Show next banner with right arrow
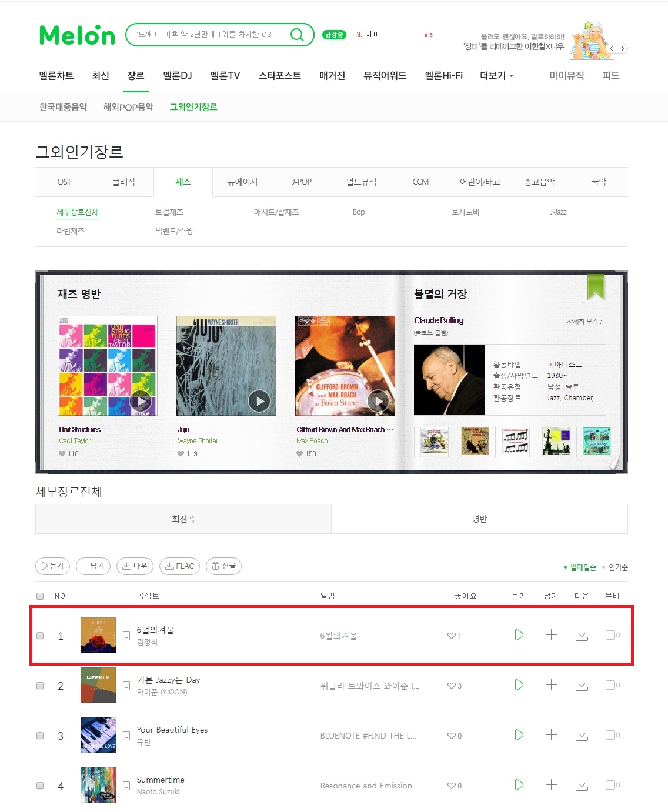 tap(623, 49)
